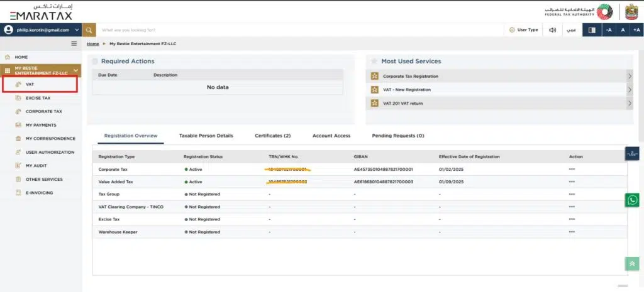
Task: Click the My Payments sidebar icon
Action: click(x=18, y=125)
